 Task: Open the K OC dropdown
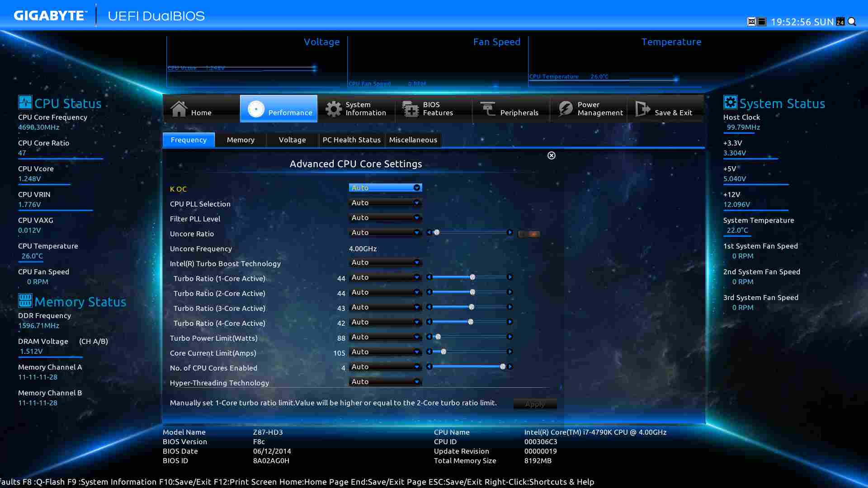(385, 188)
